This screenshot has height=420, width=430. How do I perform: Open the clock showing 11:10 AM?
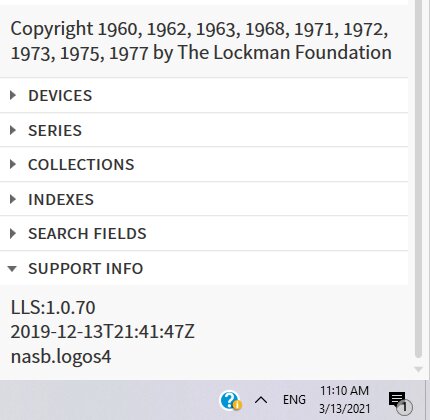345,400
